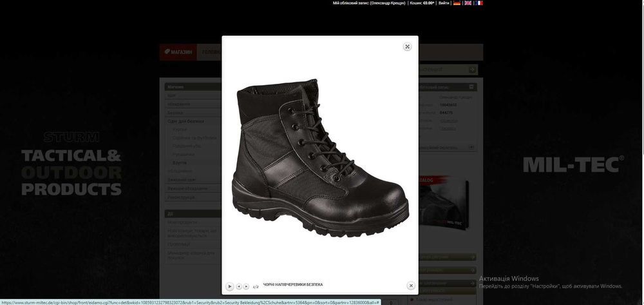
Task: Go to the next image in the lightbox
Action: tap(246, 286)
